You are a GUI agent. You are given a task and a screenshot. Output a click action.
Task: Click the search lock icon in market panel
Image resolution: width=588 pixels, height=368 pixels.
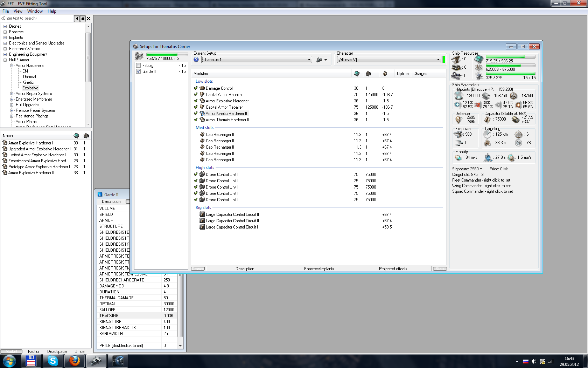pos(83,19)
